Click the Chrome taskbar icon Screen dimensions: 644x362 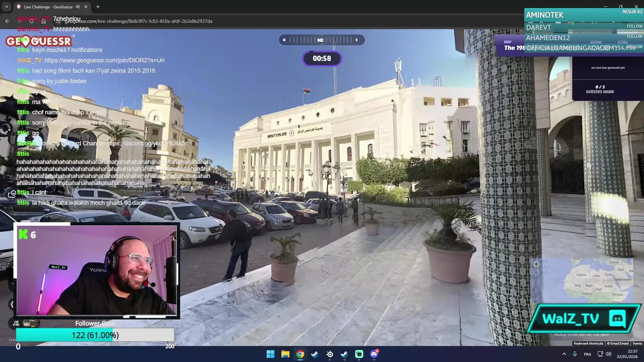[x=300, y=354]
